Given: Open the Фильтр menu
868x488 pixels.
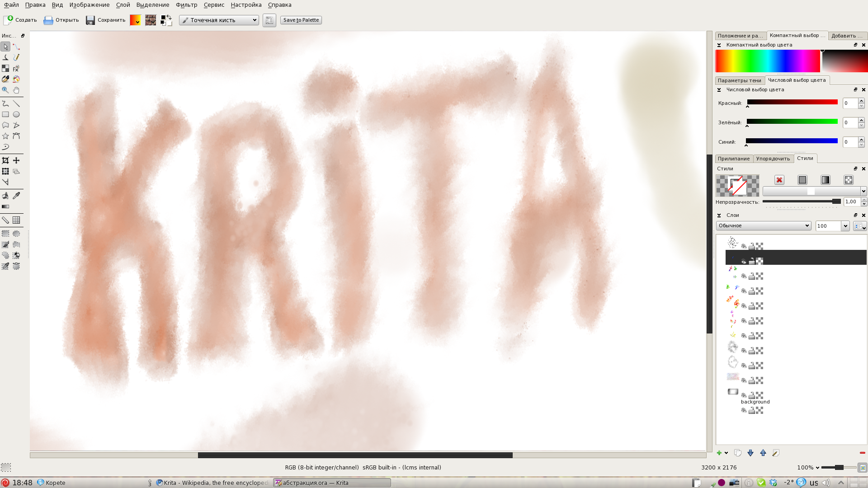Looking at the screenshot, I should [187, 5].
